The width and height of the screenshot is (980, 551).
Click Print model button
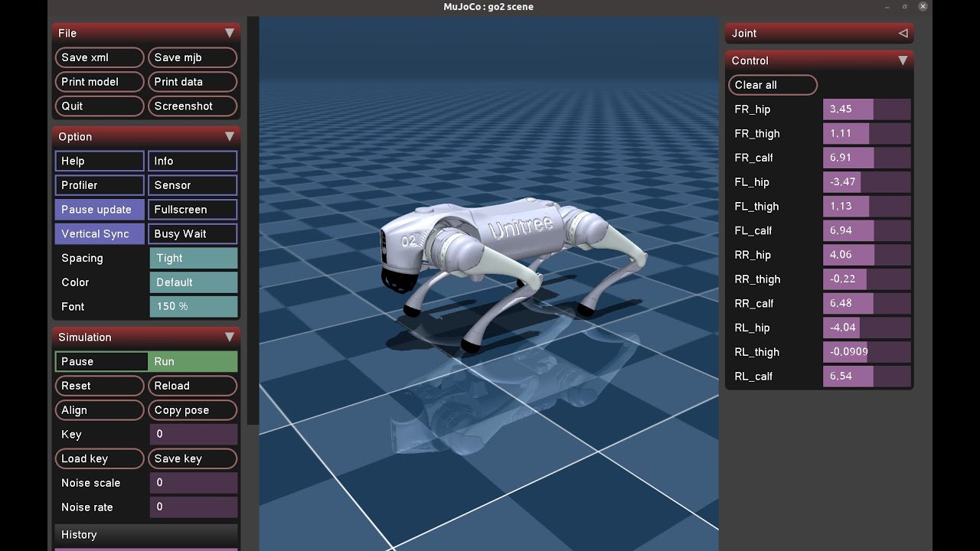100,82
